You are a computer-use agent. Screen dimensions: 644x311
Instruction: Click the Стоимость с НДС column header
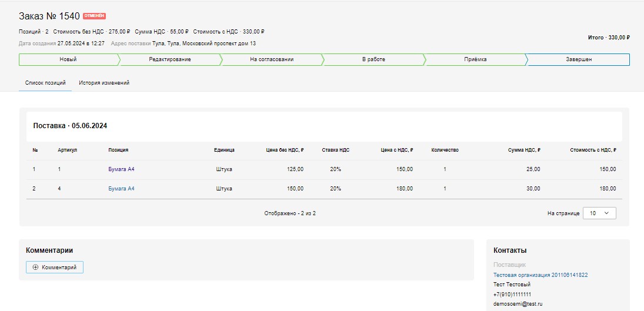click(592, 150)
